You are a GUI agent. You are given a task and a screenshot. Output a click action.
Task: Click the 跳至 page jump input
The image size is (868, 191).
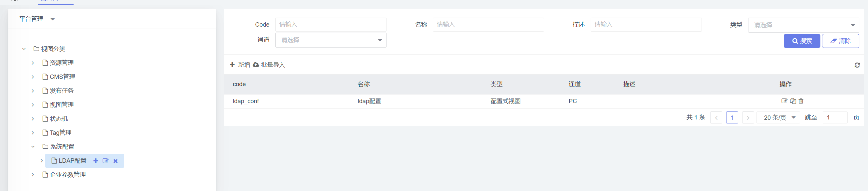click(835, 117)
